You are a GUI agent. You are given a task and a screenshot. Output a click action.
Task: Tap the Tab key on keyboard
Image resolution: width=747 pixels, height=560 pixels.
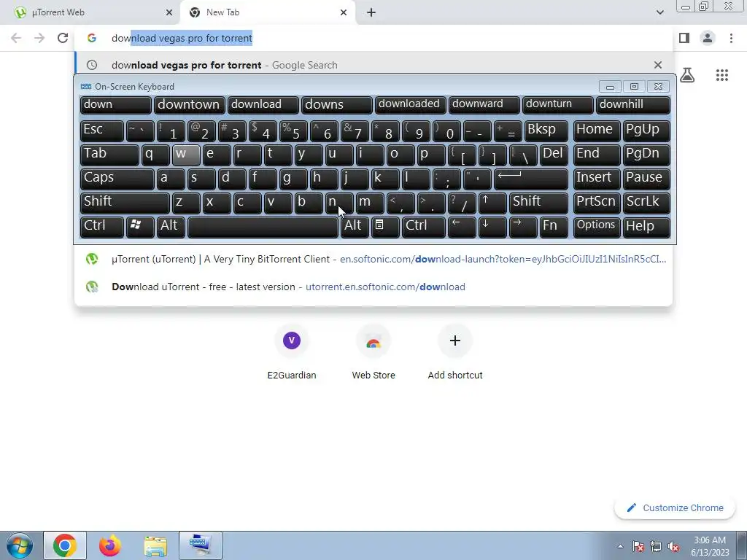click(109, 155)
